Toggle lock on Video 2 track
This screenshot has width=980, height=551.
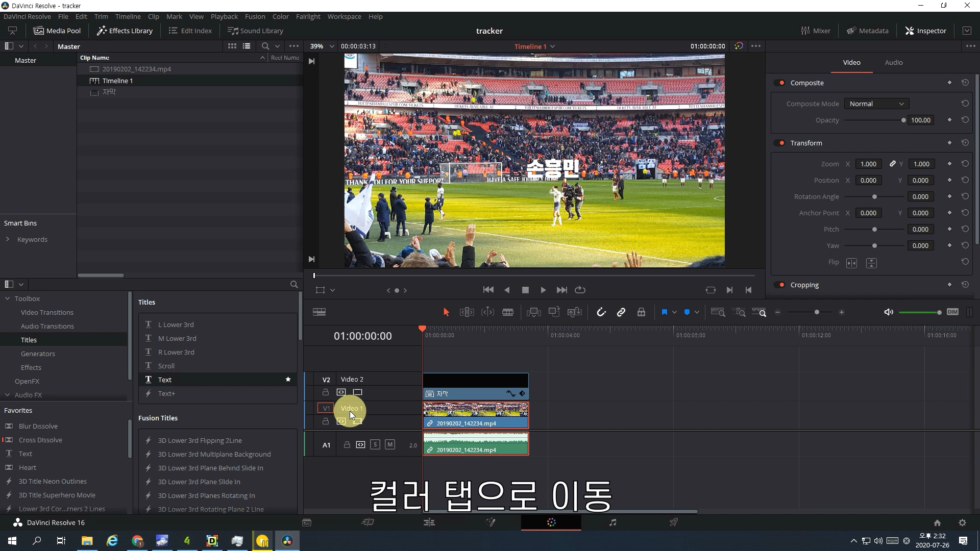coord(325,392)
